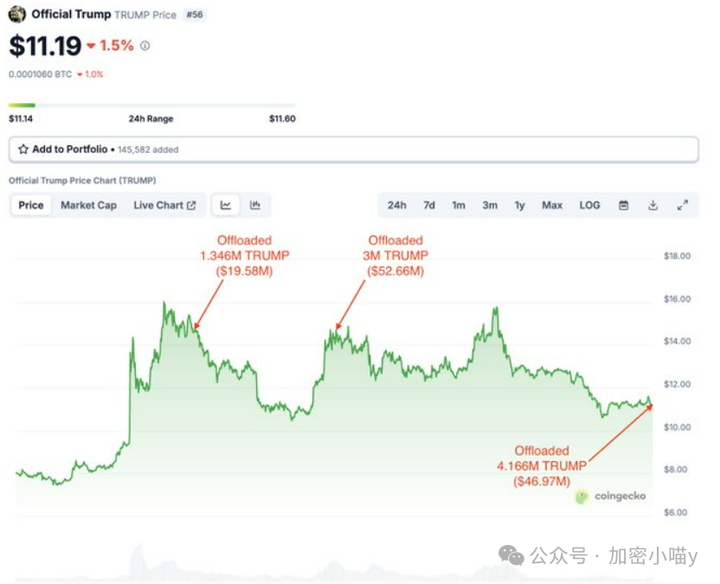Select the Market Cap tab
This screenshot has height=584, width=720.
coord(88,205)
